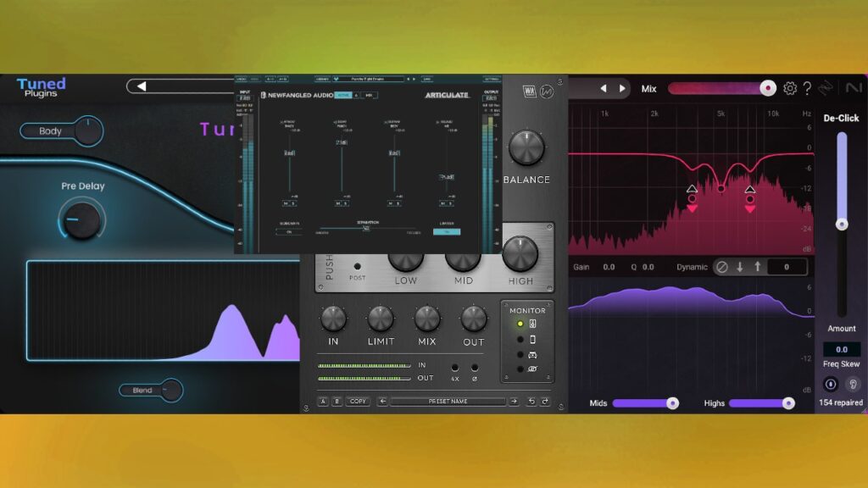
Task: Select next preset arrow beside Mix
Action: [x=622, y=88]
